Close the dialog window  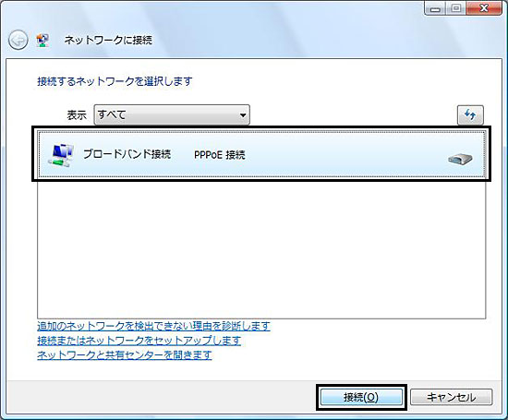(x=484, y=7)
